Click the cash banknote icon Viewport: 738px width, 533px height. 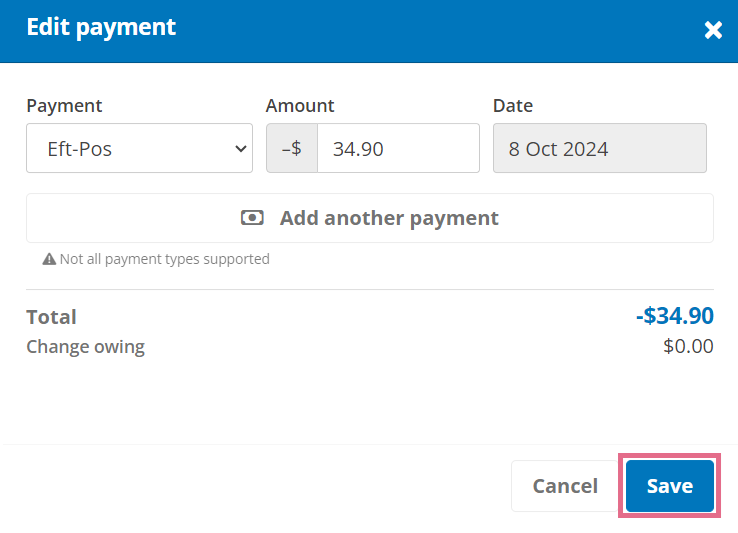point(252,218)
